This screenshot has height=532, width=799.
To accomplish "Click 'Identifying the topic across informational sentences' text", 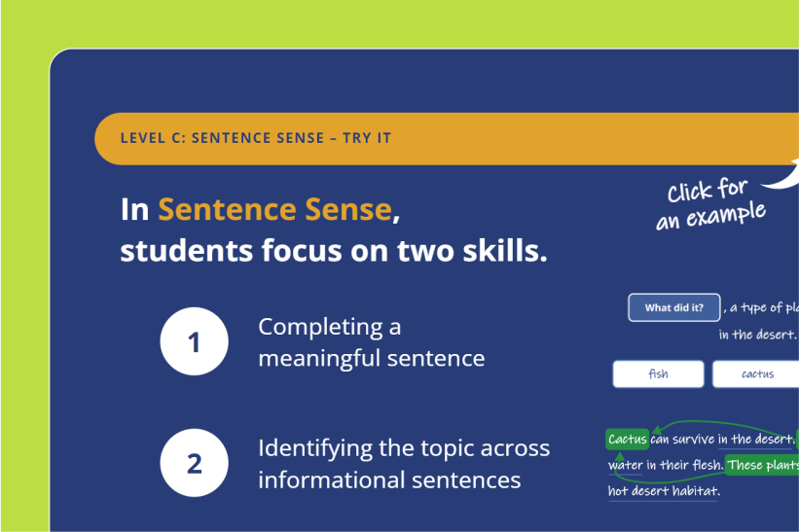I will point(403,464).
